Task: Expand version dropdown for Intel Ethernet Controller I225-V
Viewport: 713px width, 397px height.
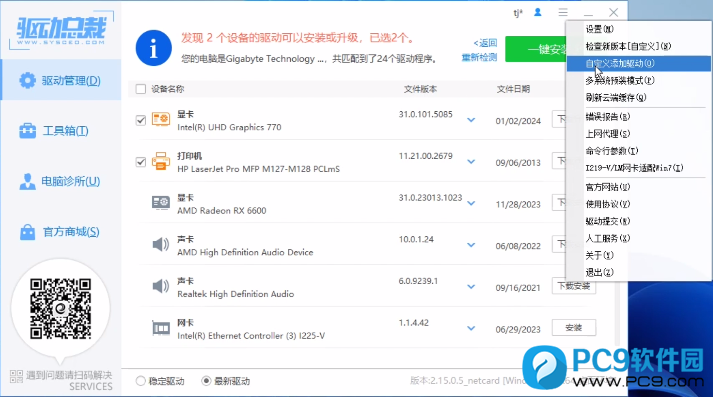Action: click(471, 328)
